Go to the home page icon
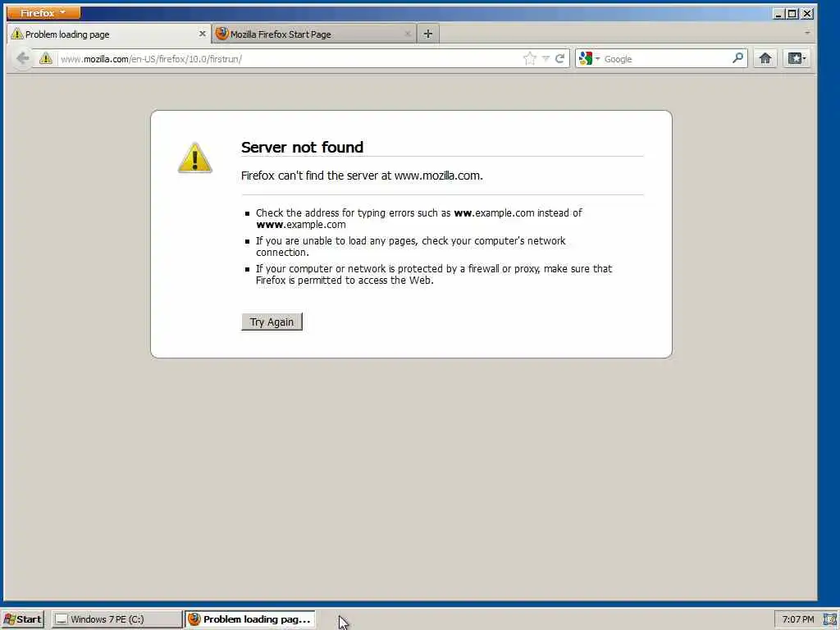Image resolution: width=840 pixels, height=630 pixels. coord(765,58)
